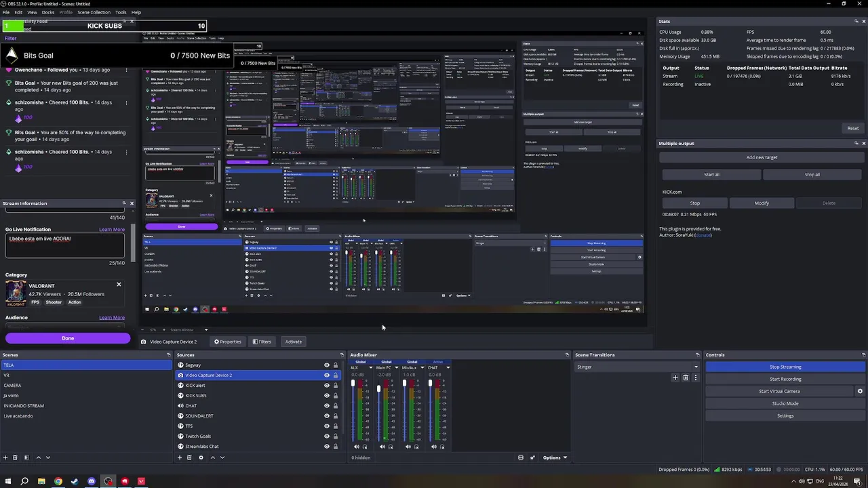This screenshot has height=488, width=868.
Task: Open the Tools menu
Action: pos(121,12)
